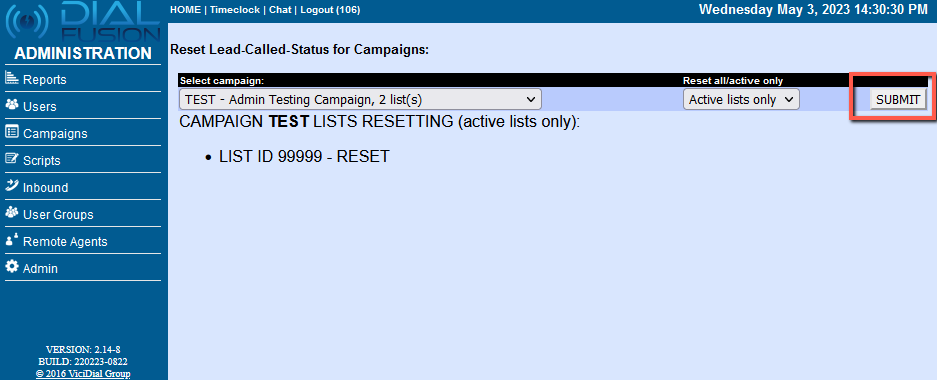
Task: Click the Admin gear icon
Action: [x=12, y=267]
